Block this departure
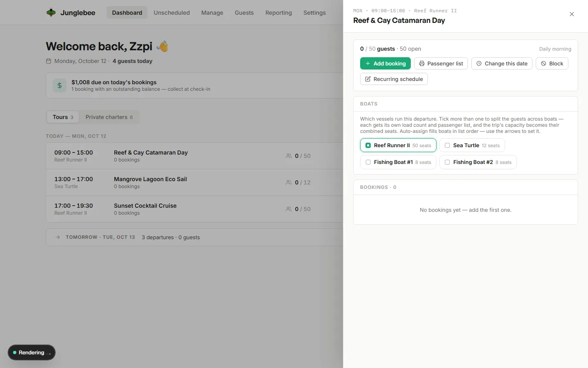Viewport: 588px width, 368px height. coord(552,63)
